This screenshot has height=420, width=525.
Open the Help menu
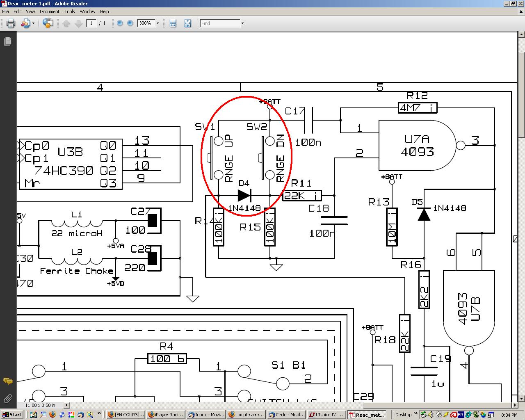coord(105,11)
